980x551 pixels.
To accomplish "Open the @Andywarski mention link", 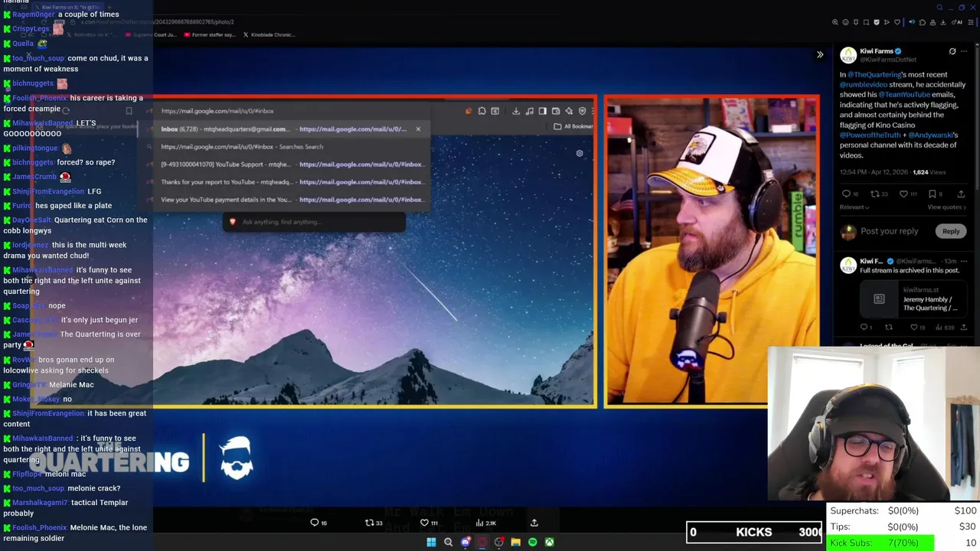I will click(931, 135).
